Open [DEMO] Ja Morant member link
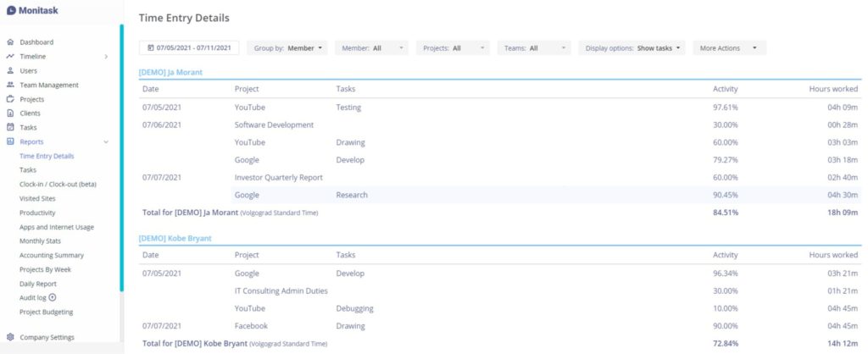868x354 pixels. [170, 73]
